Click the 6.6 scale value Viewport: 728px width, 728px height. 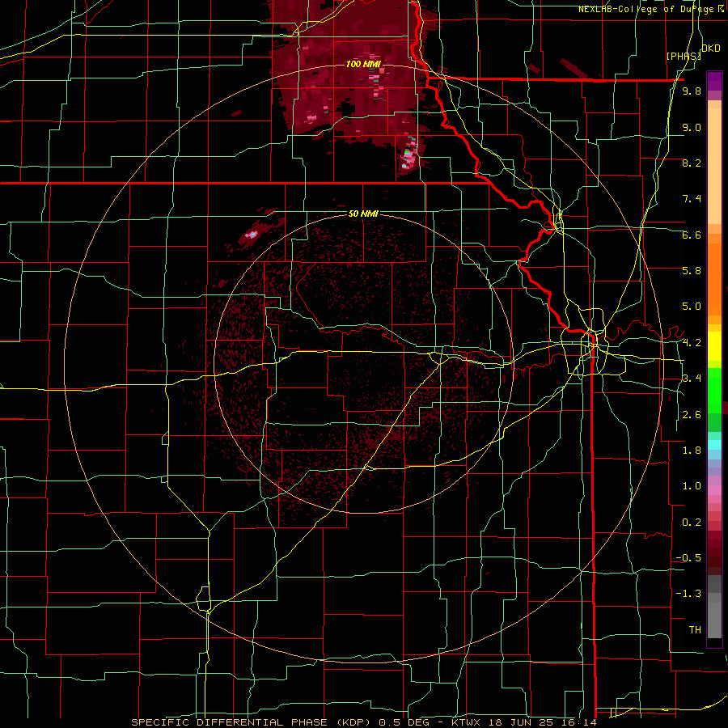[692, 235]
